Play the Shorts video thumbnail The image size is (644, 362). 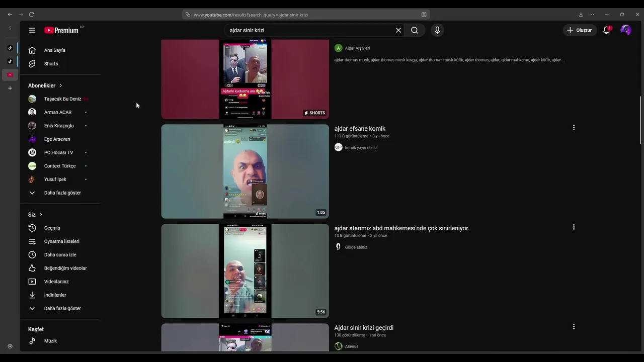click(x=245, y=79)
